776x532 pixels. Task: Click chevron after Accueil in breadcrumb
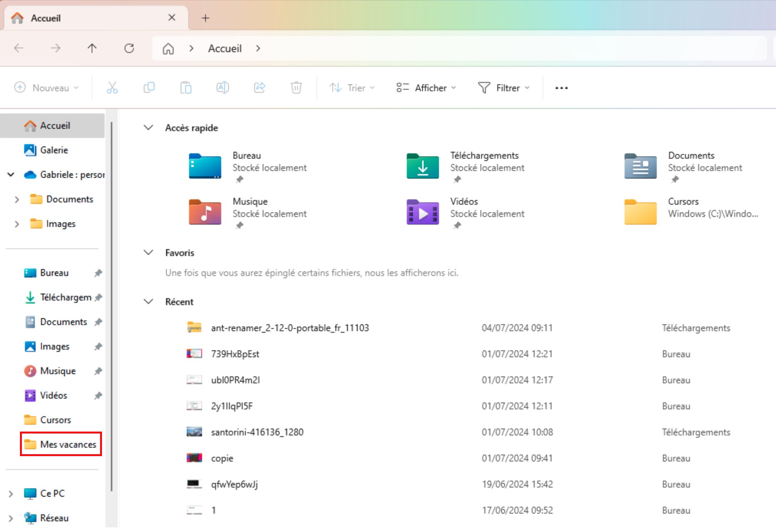258,48
